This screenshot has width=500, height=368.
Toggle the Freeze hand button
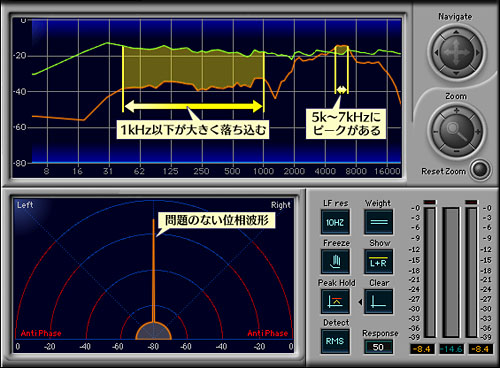tap(335, 261)
